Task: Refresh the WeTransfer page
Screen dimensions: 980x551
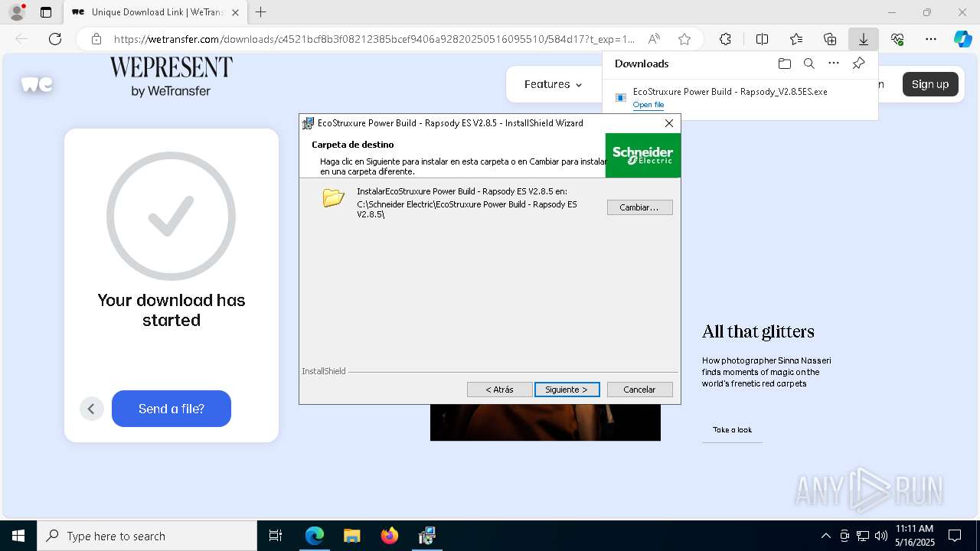Action: click(x=55, y=39)
